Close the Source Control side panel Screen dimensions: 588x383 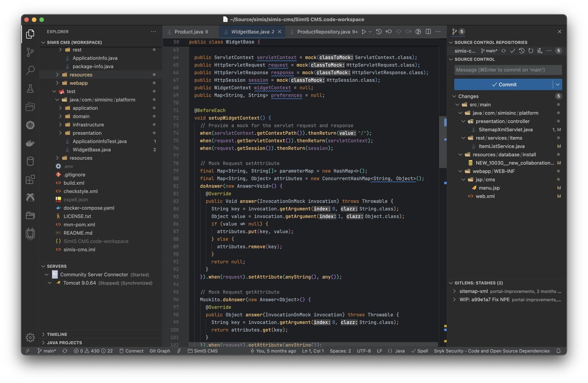pyautogui.click(x=560, y=32)
